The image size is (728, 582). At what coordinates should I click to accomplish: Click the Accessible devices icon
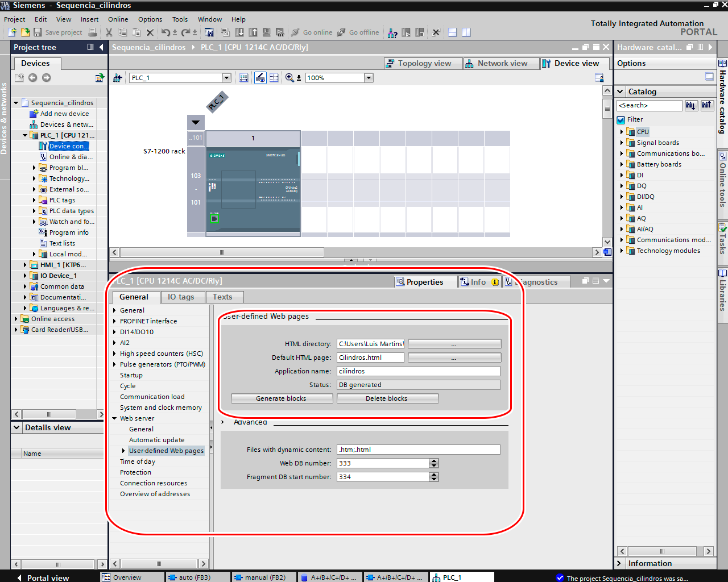pyautogui.click(x=392, y=32)
